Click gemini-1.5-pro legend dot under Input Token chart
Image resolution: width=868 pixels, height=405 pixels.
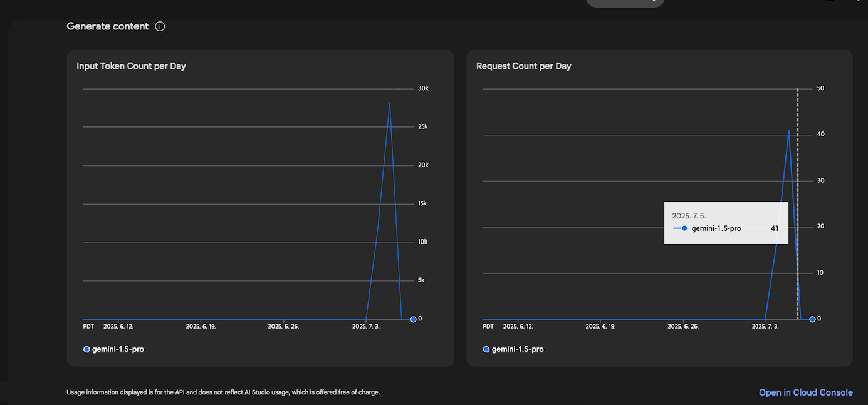[86, 349]
